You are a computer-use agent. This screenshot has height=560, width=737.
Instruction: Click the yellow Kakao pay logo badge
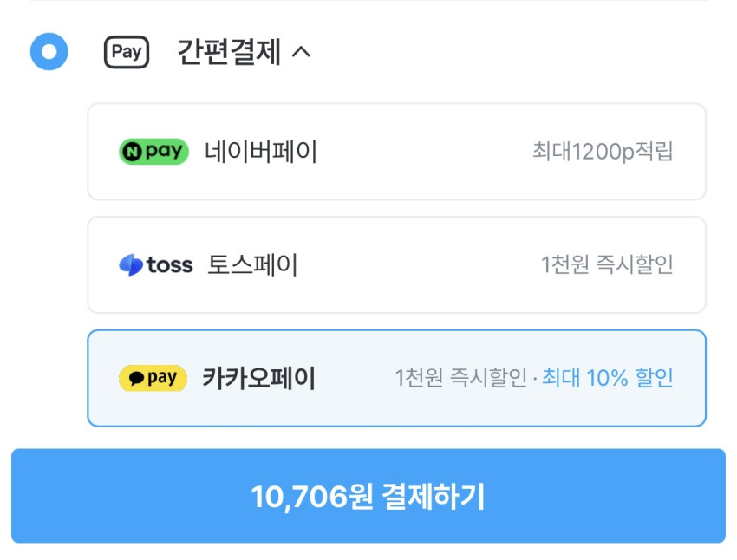[153, 378]
